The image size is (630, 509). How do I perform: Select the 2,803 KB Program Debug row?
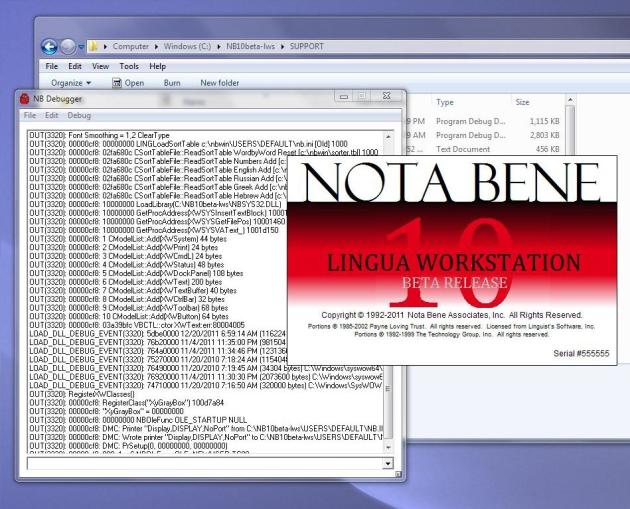point(484,135)
